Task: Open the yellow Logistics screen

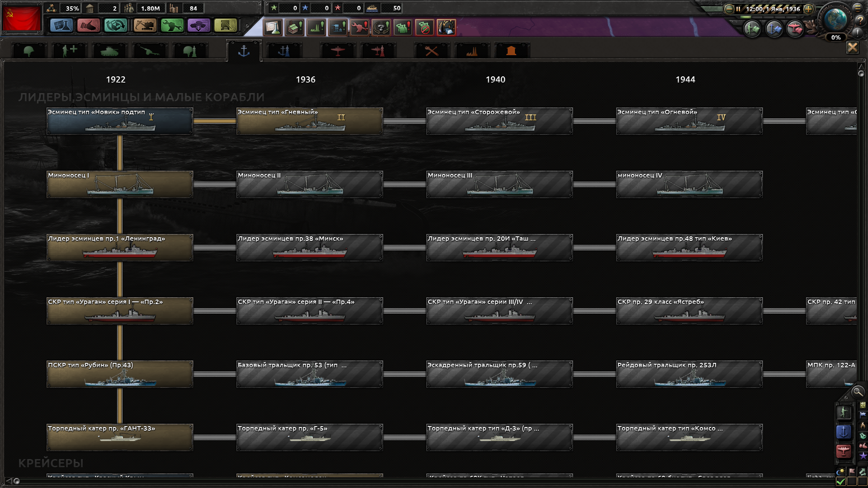Action: (x=226, y=26)
